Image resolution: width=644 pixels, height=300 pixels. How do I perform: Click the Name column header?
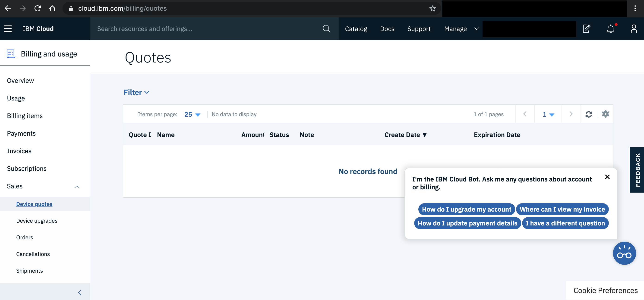[166, 135]
